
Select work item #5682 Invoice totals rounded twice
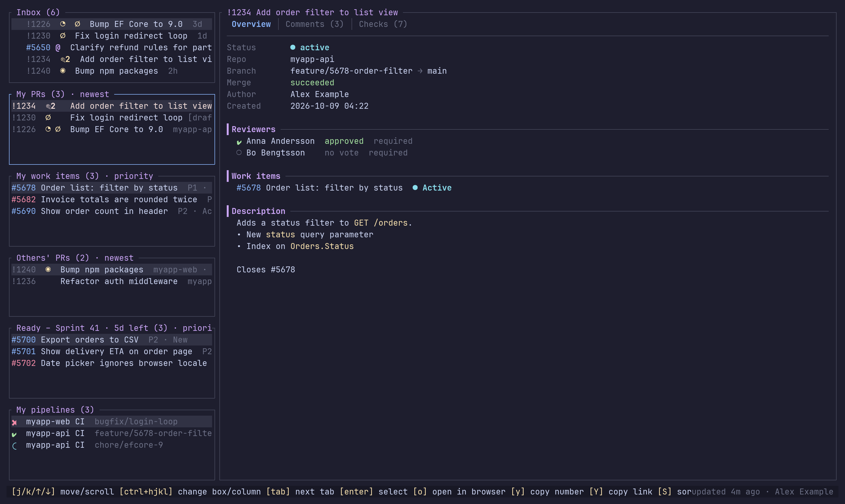112,200
